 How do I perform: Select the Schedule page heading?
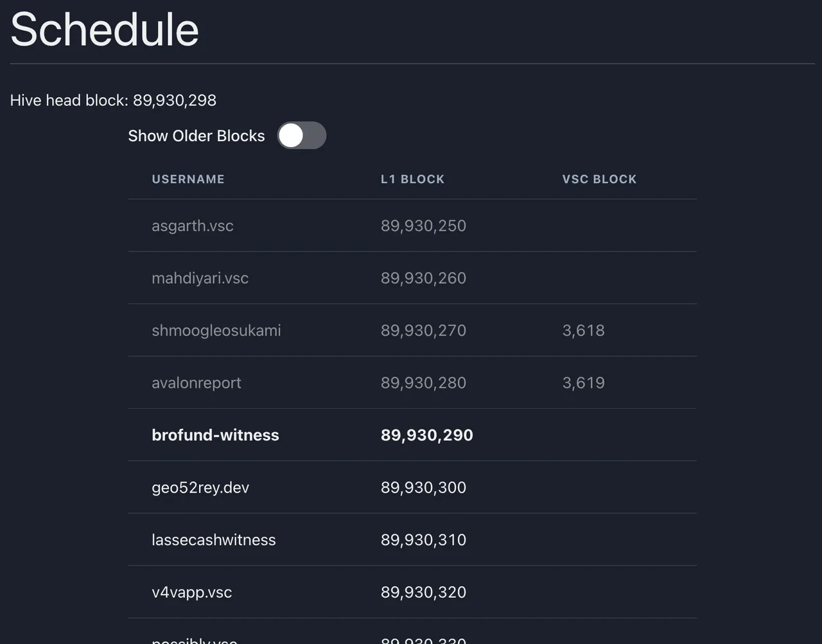pos(105,30)
